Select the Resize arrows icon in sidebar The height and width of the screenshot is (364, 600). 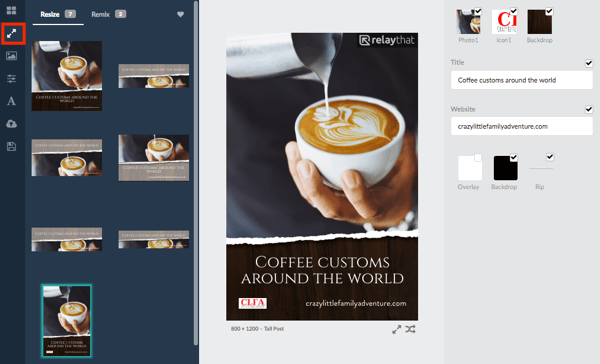[12, 34]
